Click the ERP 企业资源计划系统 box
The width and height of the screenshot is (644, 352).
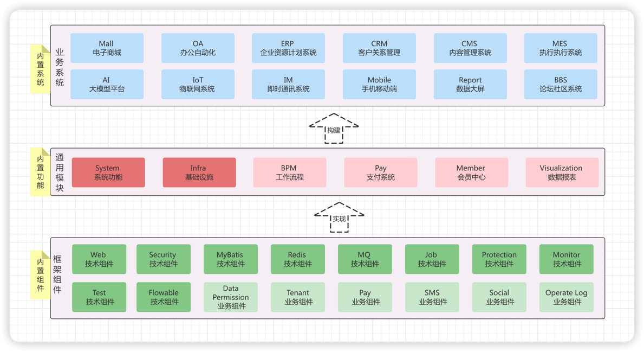[x=288, y=48]
